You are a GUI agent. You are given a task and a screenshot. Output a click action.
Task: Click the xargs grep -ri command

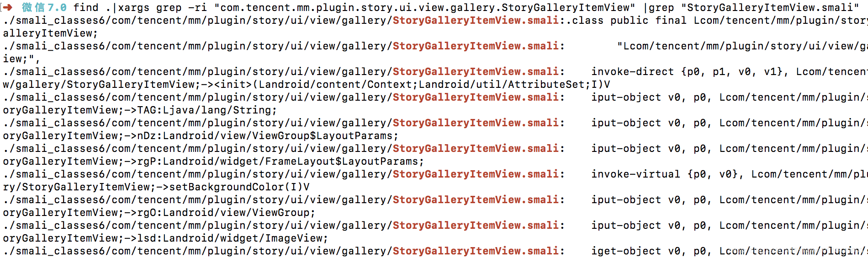(162, 8)
